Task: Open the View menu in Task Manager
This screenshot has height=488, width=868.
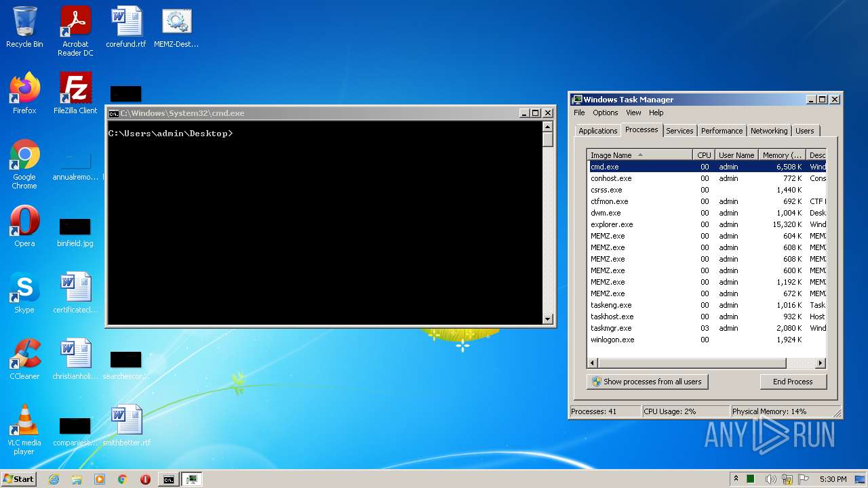Action: pyautogui.click(x=633, y=113)
